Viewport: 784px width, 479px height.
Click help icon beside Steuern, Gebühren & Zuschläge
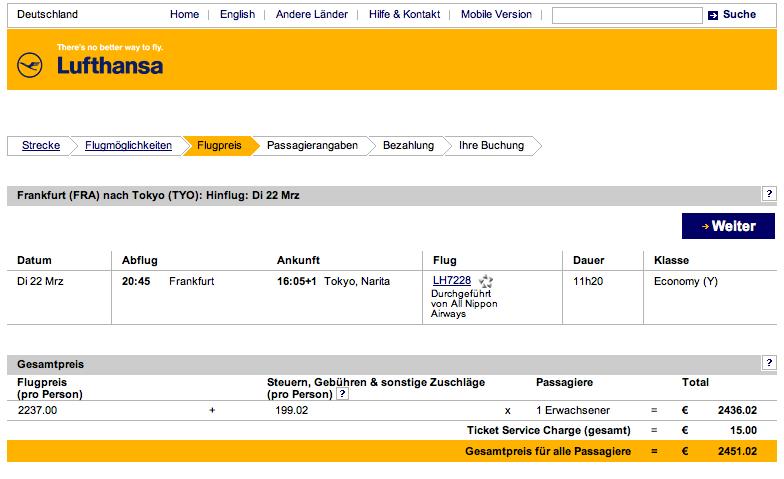342,394
